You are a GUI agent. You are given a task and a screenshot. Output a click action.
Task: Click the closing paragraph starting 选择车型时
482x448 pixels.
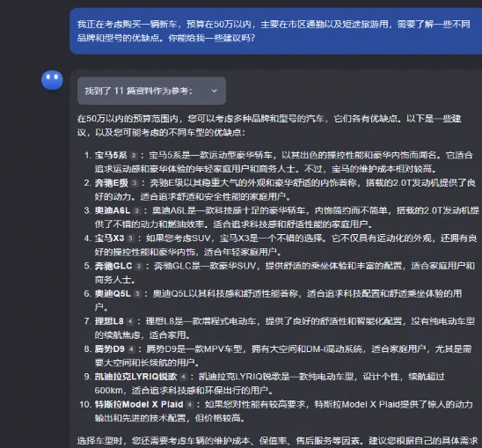click(x=278, y=441)
